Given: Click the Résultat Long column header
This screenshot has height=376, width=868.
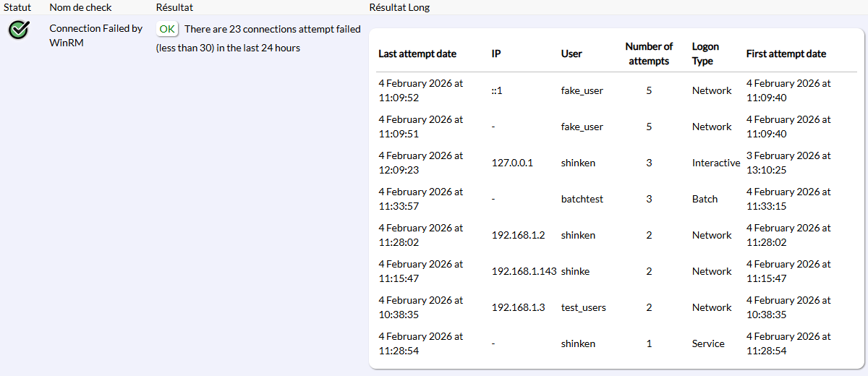Looking at the screenshot, I should coord(399,7).
